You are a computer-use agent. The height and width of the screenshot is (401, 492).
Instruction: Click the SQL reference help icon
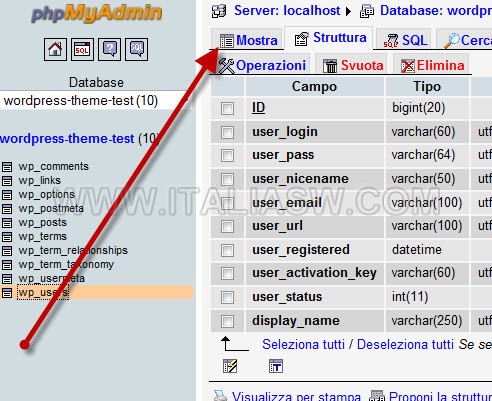(136, 49)
